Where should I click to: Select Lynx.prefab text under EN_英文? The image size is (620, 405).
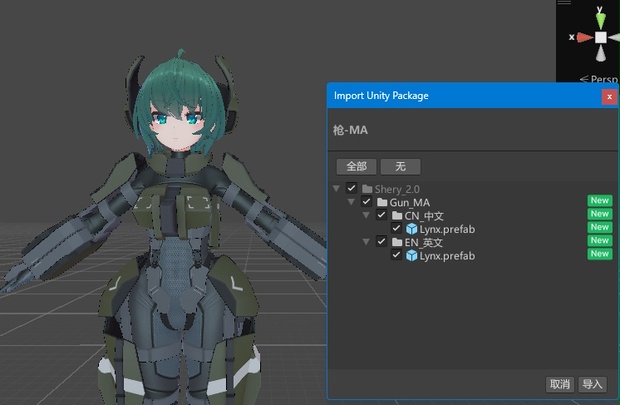point(447,256)
